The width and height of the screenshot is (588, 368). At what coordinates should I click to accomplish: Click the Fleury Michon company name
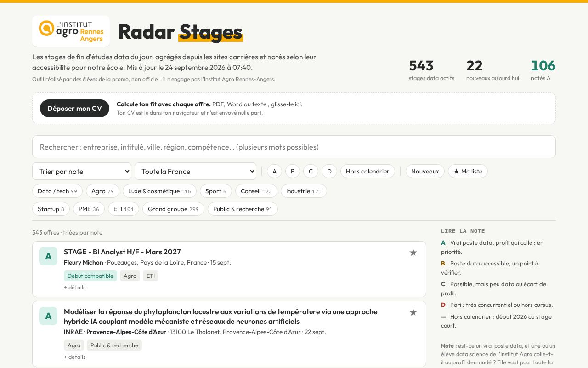coord(84,262)
